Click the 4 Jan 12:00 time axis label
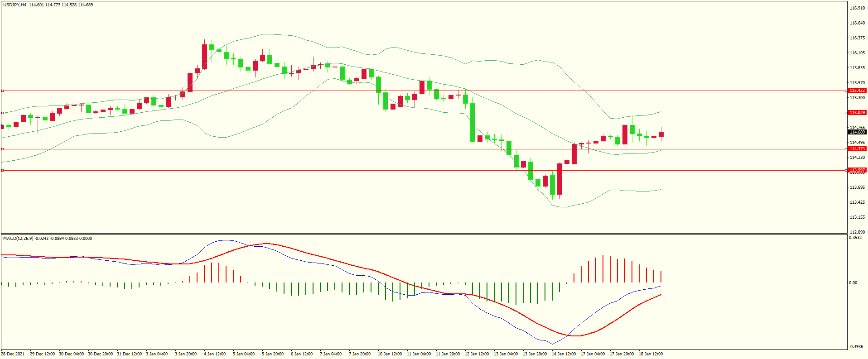 215,354
